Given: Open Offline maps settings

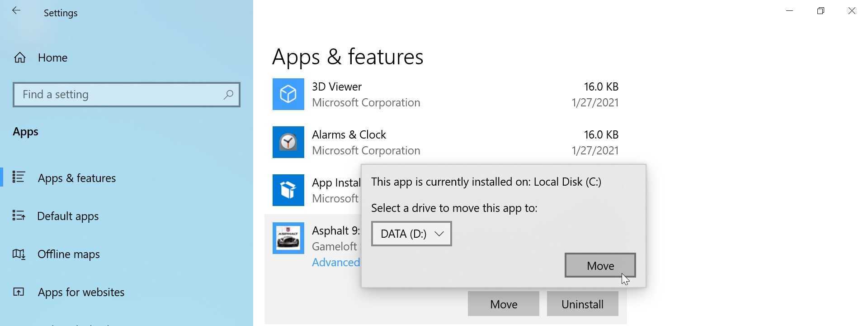Looking at the screenshot, I should coord(68,254).
